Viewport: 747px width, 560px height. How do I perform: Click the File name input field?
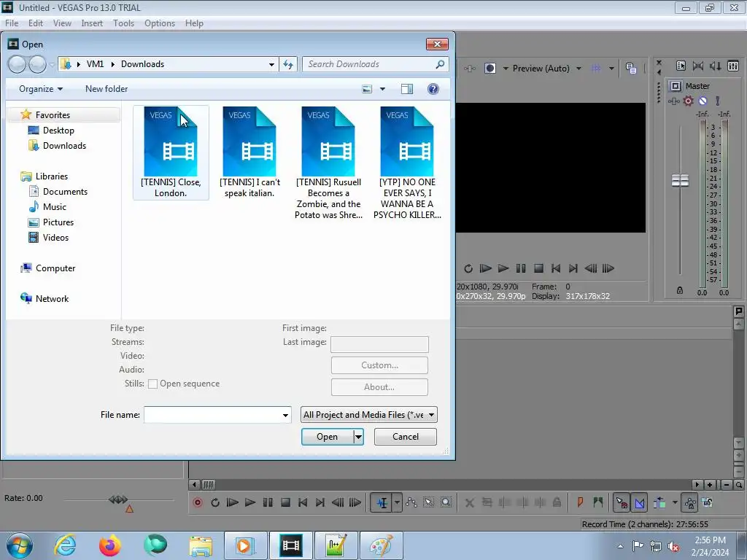coord(212,415)
